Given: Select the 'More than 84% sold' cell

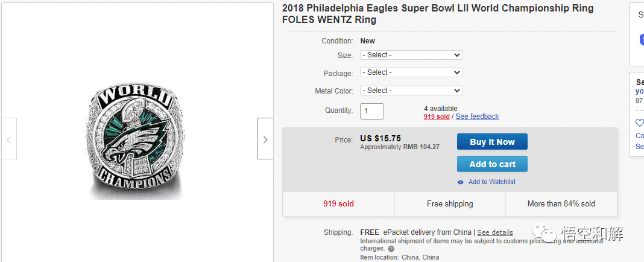Looking at the screenshot, I should [x=561, y=204].
